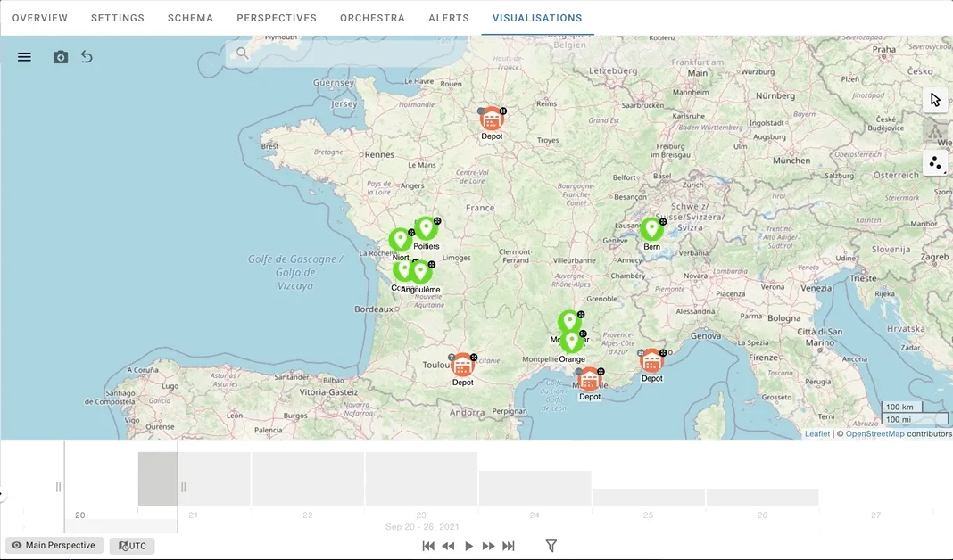
Task: Click the badge on the Paris Depot marker
Action: [x=503, y=111]
